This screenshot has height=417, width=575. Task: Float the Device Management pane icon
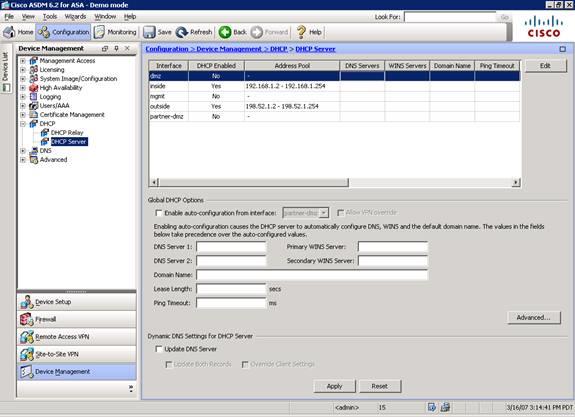coord(105,48)
